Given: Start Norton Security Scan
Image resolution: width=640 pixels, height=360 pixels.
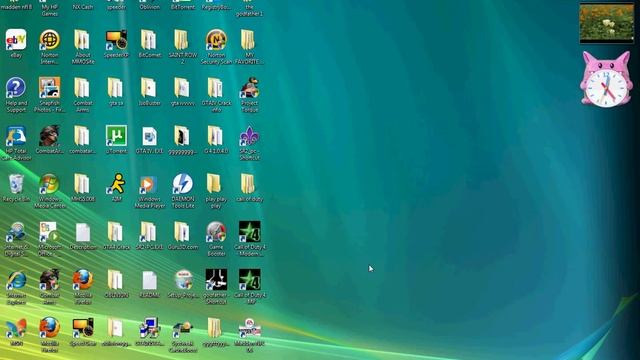Looking at the screenshot, I should (216, 40).
